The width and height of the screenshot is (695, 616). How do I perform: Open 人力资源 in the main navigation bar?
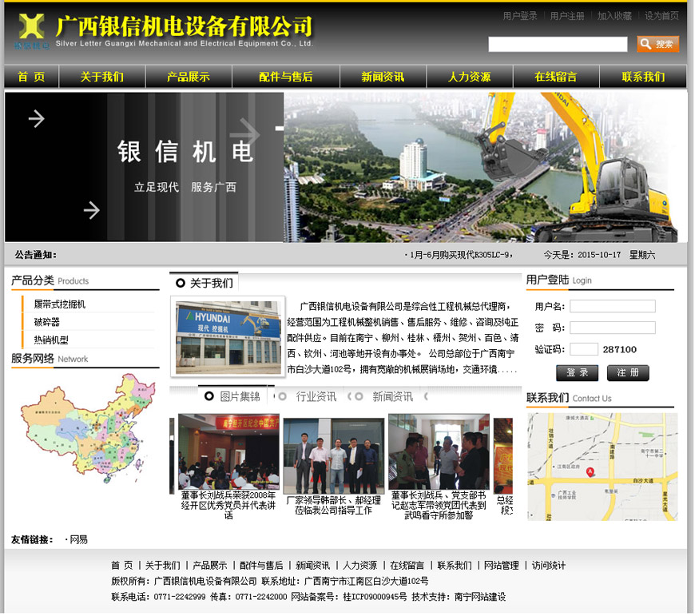click(470, 77)
